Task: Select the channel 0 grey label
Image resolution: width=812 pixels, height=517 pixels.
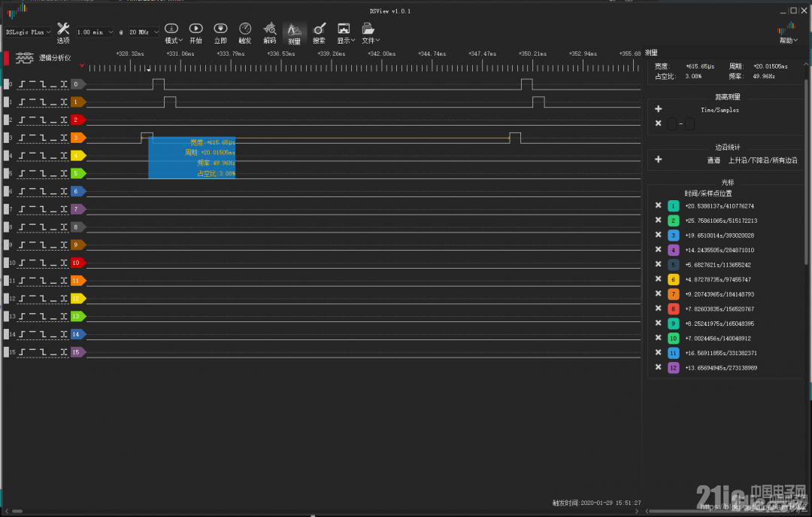Action: point(77,84)
